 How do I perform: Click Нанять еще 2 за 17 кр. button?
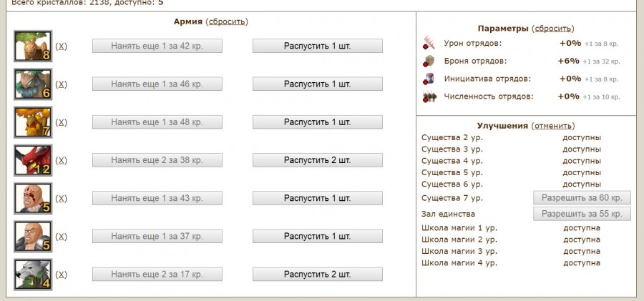pyautogui.click(x=157, y=275)
